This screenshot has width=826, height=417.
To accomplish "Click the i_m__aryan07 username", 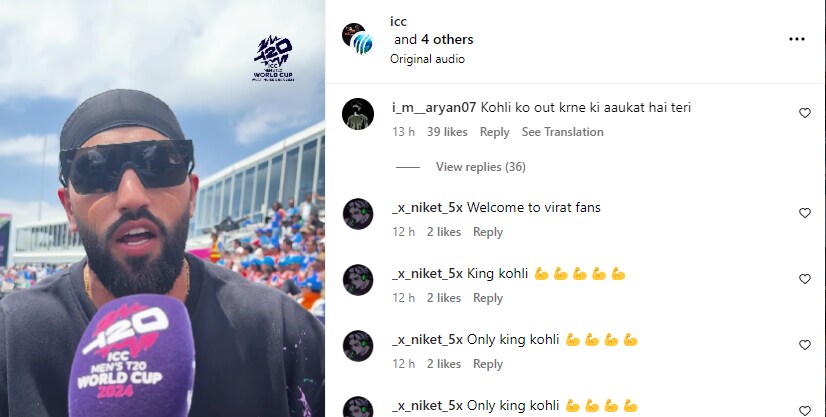I will [x=434, y=107].
